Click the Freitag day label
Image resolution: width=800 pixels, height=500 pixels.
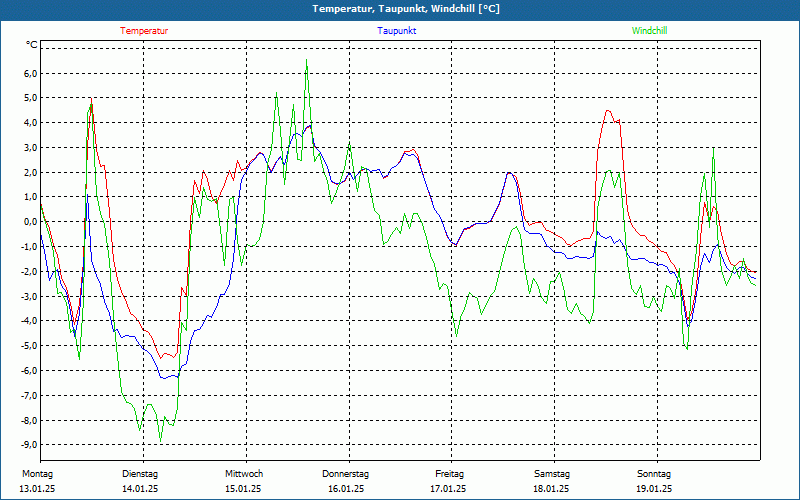[449, 473]
